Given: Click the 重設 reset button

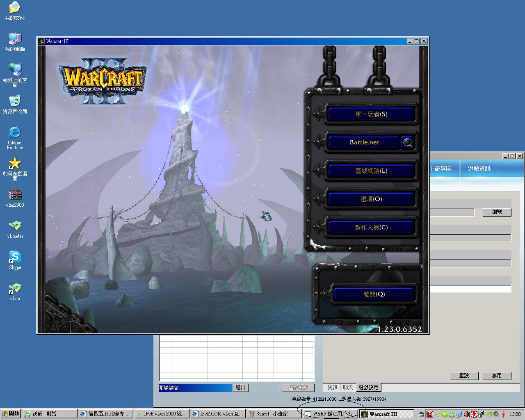Looking at the screenshot, I should point(464,376).
